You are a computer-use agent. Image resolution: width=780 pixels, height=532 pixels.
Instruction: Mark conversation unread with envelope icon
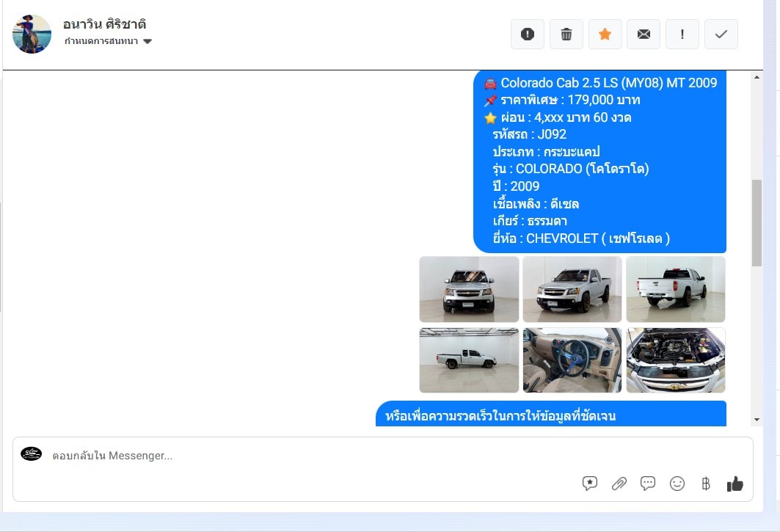point(644,34)
